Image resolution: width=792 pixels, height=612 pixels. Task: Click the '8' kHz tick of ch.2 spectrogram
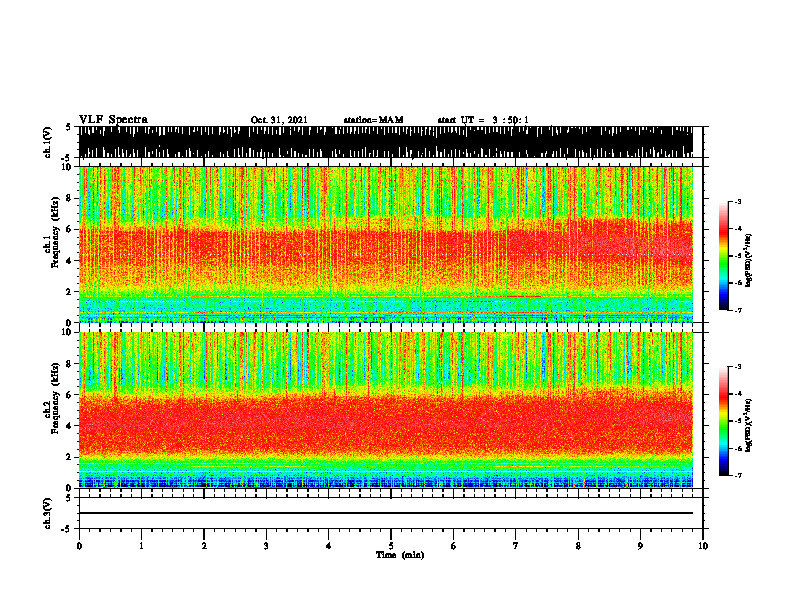[70, 364]
